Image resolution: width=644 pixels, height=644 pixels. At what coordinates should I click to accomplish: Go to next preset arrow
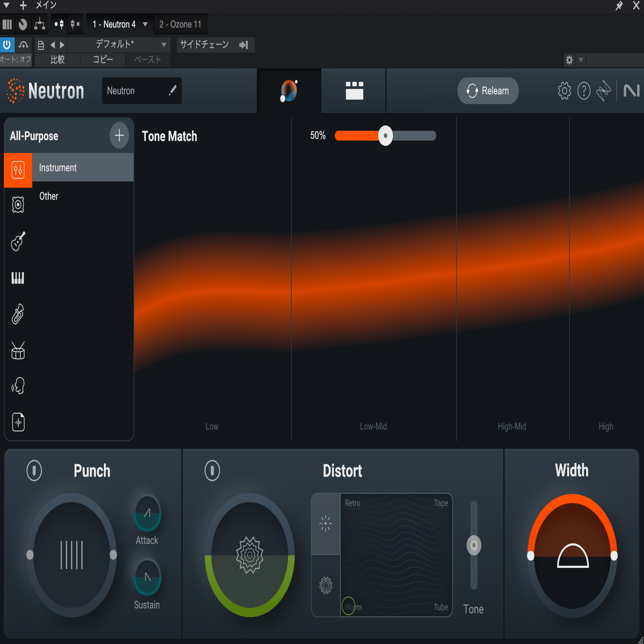[62, 45]
